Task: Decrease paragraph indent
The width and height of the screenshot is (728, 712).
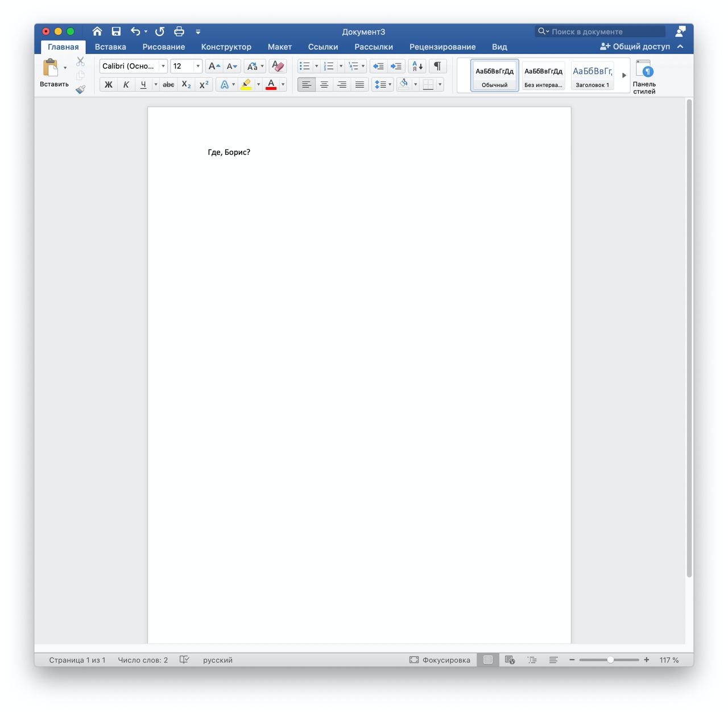Action: pos(378,66)
